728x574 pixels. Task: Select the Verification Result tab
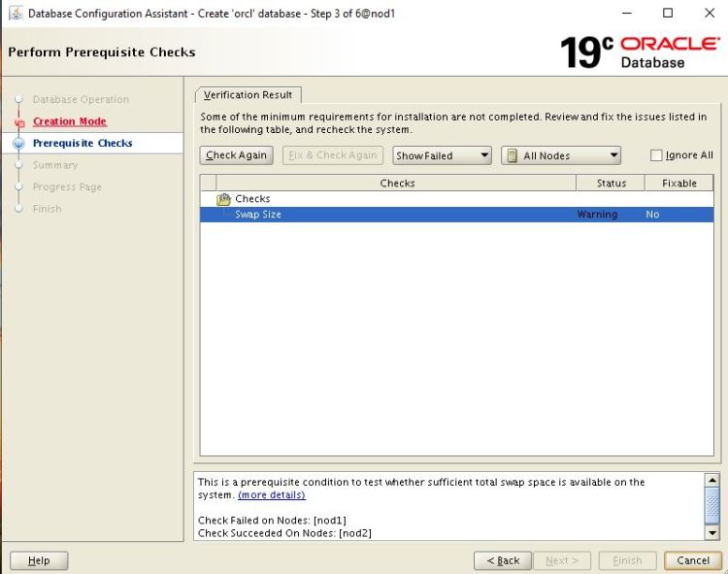coord(248,95)
